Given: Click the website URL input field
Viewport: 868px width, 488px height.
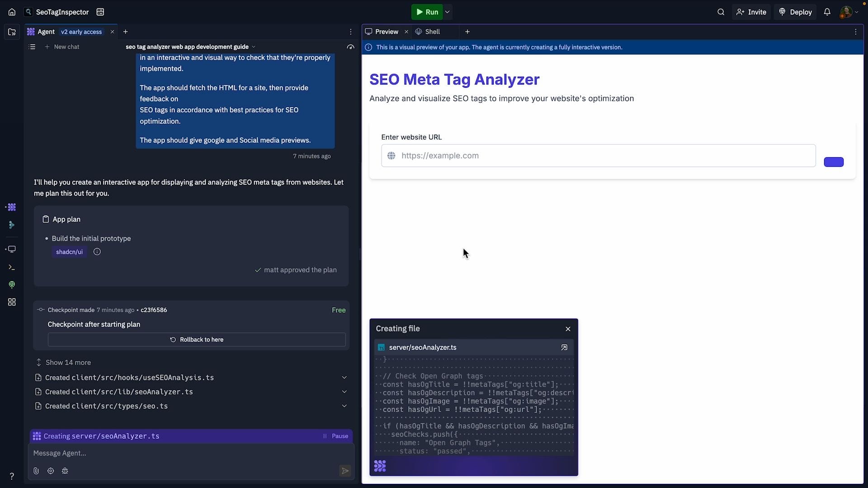Looking at the screenshot, I should click(598, 156).
